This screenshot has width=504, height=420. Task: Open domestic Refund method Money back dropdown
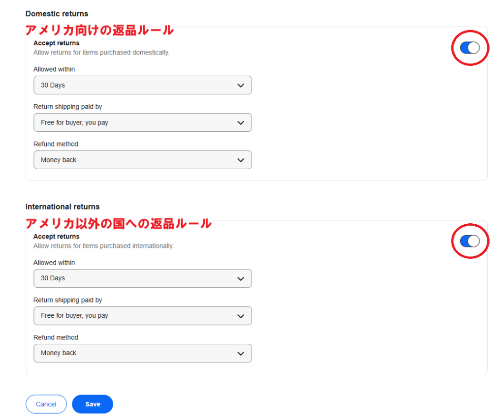click(142, 160)
